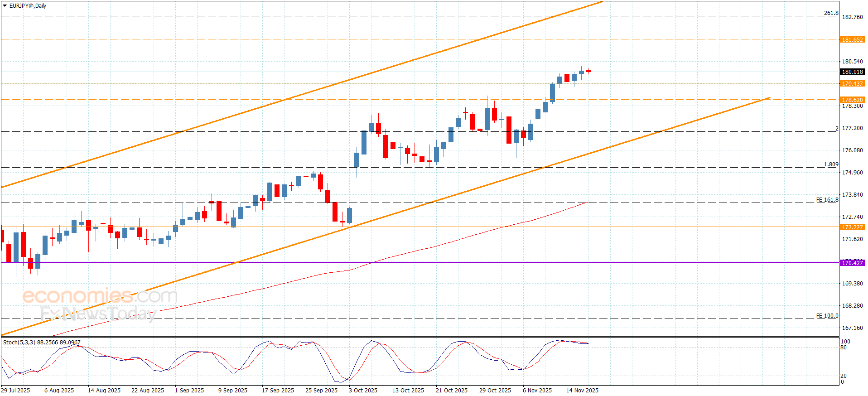Select the 179.437 price level label
The width and height of the screenshot is (868, 396).
[852, 84]
